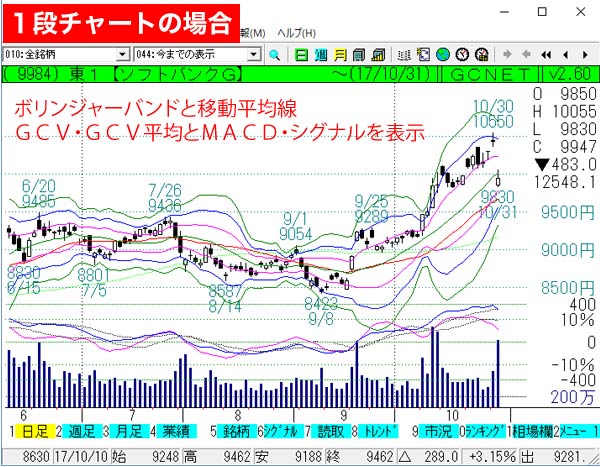Screen dimensions: 600x467
Task: Click the GCNET label in header
Action: click(490, 74)
